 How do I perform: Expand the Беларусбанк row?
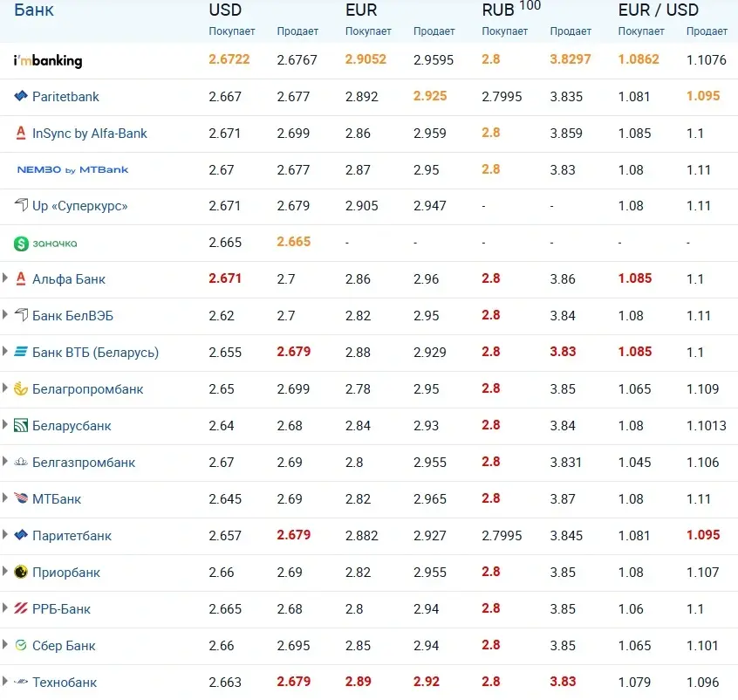coord(4,424)
